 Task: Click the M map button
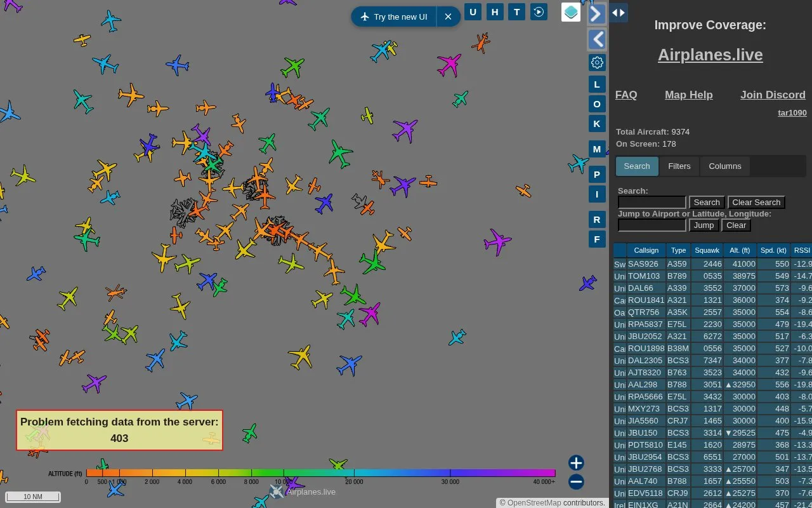[597, 149]
